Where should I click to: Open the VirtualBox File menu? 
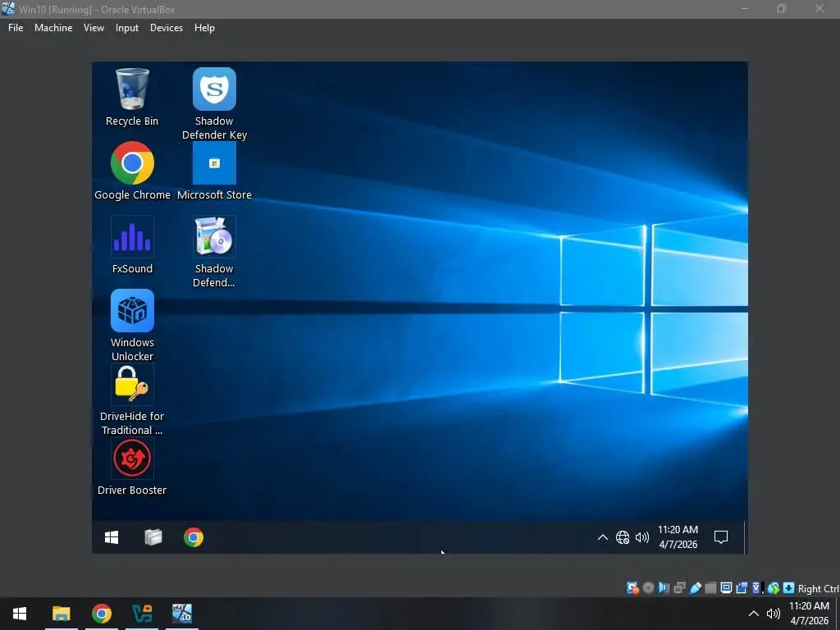click(16, 28)
